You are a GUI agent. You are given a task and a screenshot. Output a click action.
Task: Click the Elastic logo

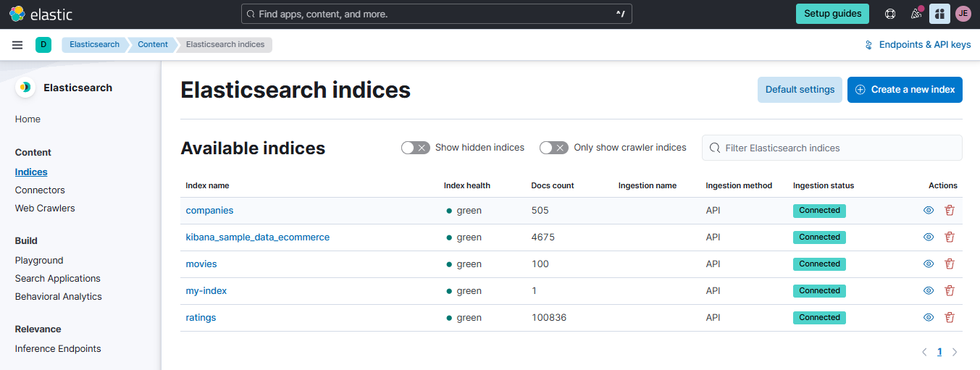[x=41, y=14]
